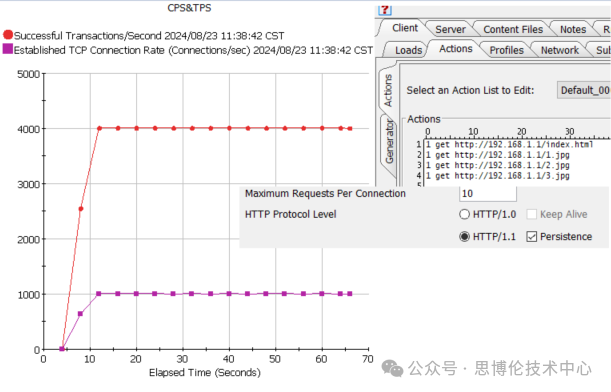Click the red data point at 2500

click(x=81, y=209)
